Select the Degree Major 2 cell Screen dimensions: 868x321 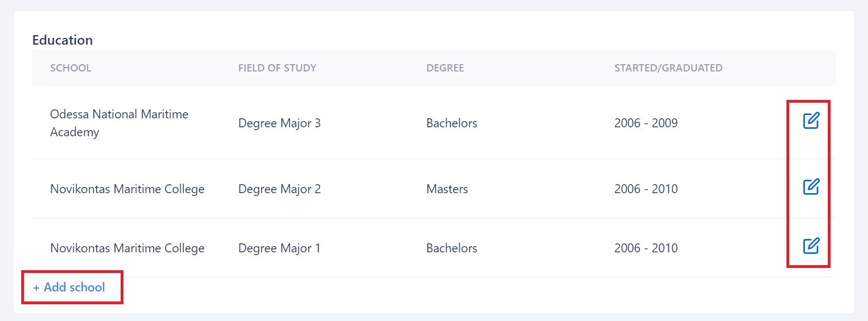[x=279, y=189]
